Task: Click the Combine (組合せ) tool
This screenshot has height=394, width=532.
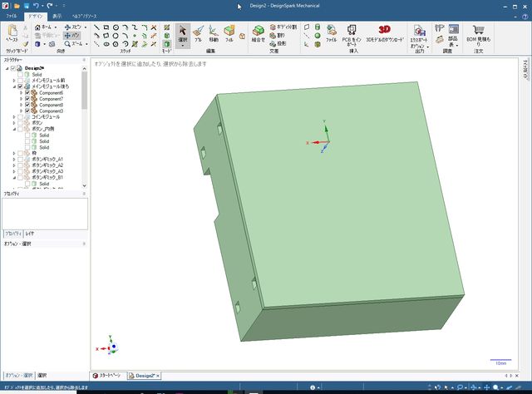Action: (259, 34)
